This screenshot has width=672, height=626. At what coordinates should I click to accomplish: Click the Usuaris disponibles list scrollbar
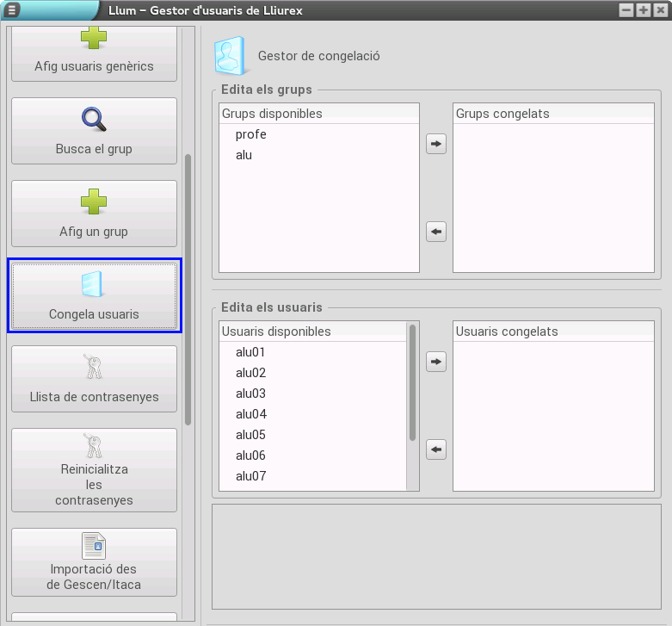[413, 383]
